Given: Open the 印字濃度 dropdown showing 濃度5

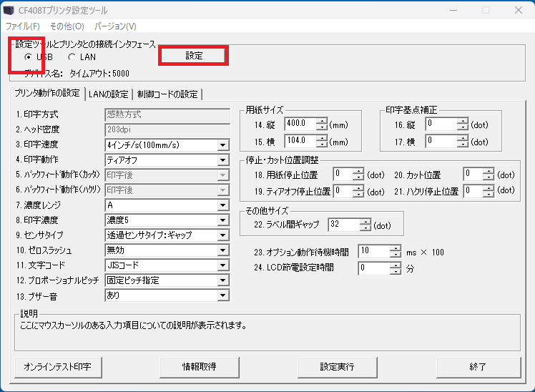Looking at the screenshot, I should pyautogui.click(x=167, y=220).
